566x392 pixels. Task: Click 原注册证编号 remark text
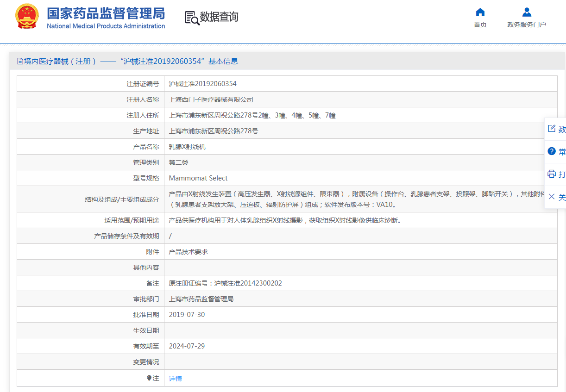[225, 283]
